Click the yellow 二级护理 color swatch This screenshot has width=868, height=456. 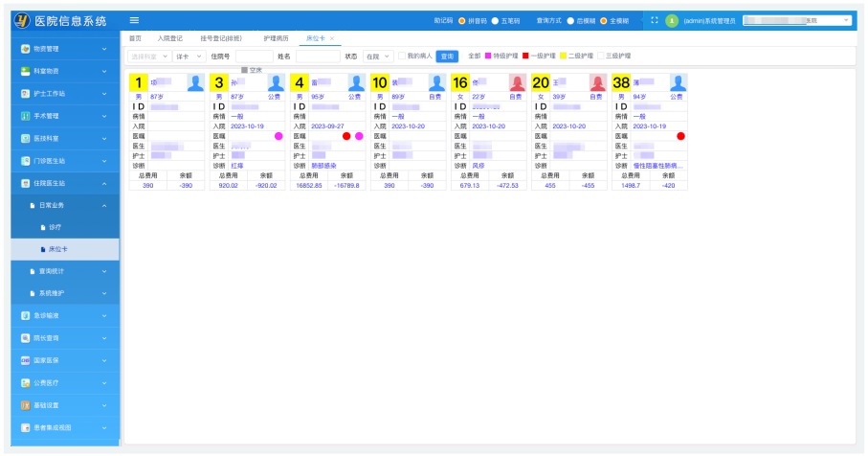563,56
